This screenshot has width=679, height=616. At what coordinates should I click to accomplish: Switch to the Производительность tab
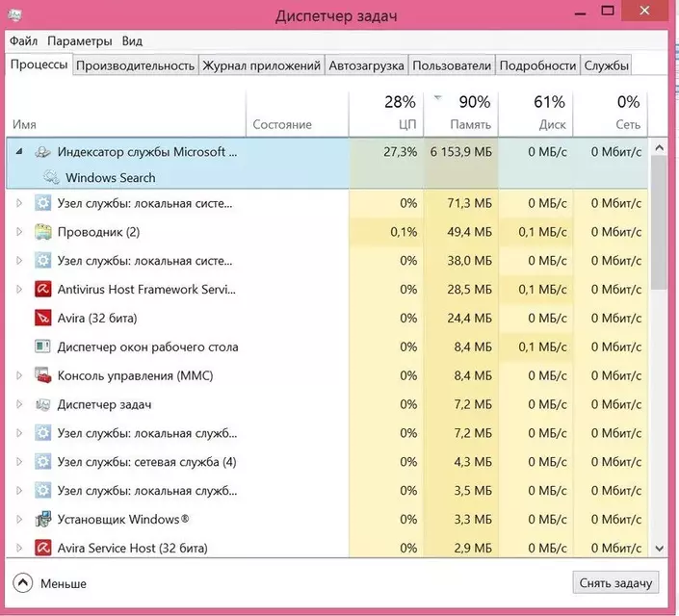click(135, 65)
